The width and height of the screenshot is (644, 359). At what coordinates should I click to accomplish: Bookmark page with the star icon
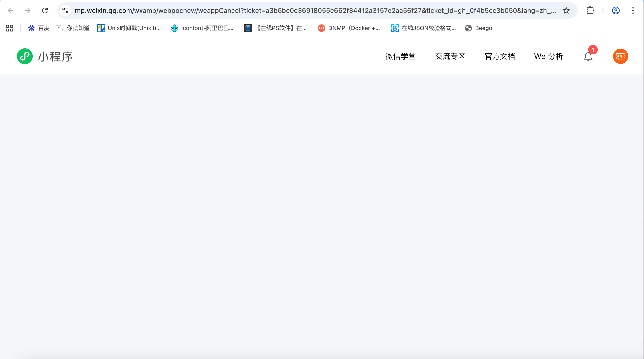tap(566, 10)
